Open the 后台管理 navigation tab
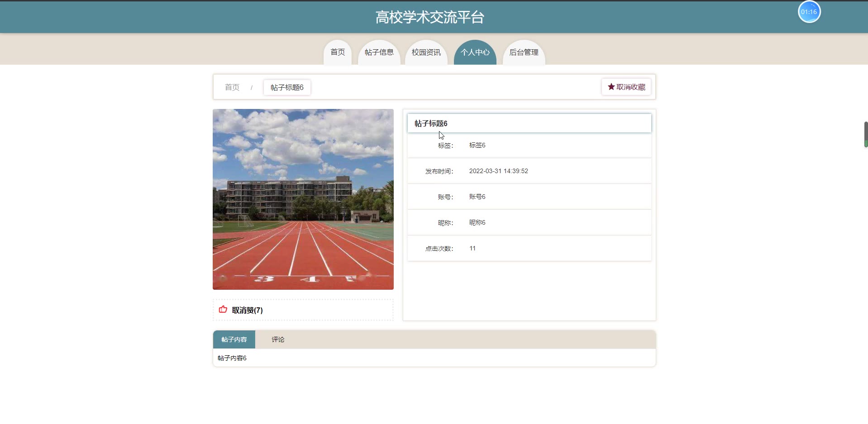Viewport: 868px width, 424px height. (x=524, y=52)
